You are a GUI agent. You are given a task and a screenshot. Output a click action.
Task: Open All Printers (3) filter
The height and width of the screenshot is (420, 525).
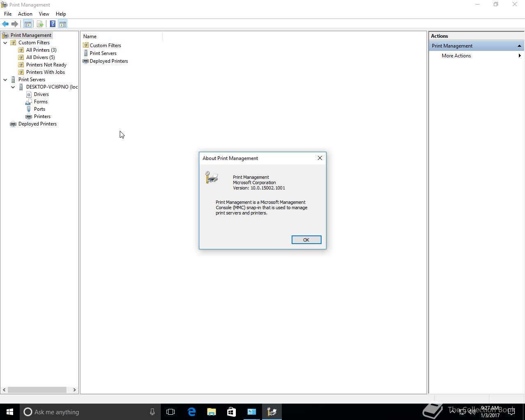coord(41,50)
